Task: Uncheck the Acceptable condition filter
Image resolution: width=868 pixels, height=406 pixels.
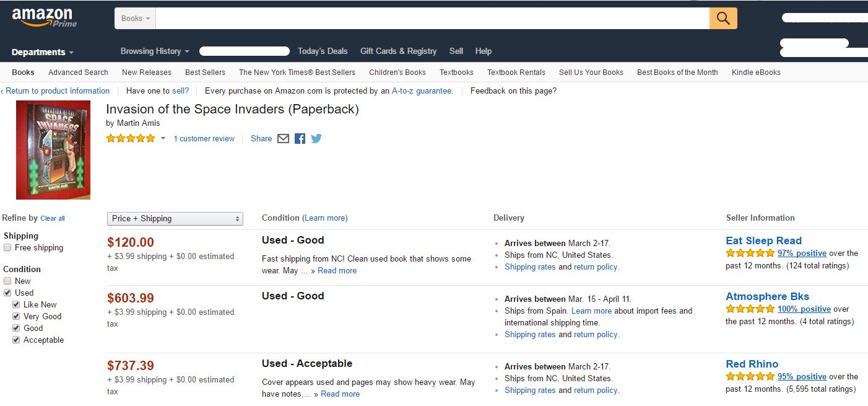Action: coord(15,340)
